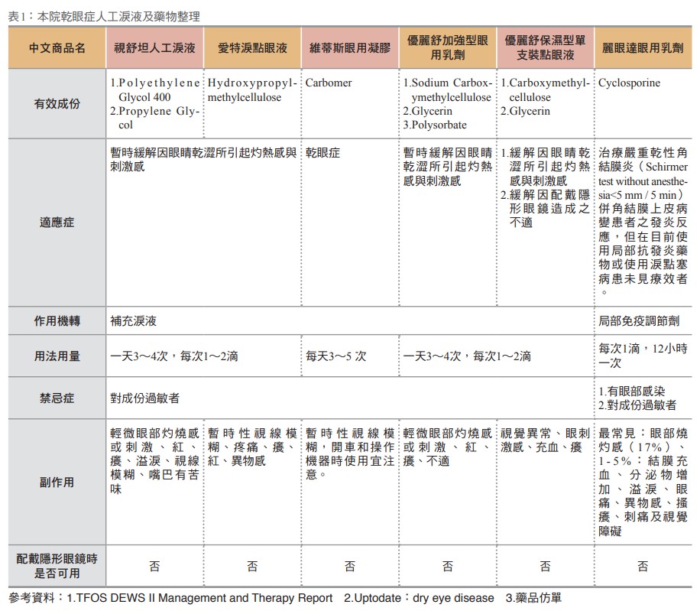
Task: Click the table title '表1：本院乾眼症人工淚液及藥物整理'
Action: click(104, 17)
